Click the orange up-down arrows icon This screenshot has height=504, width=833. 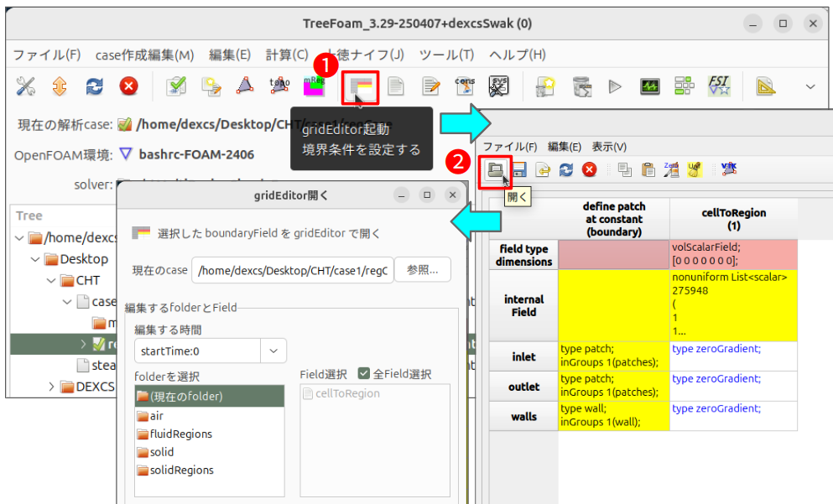pos(60,86)
